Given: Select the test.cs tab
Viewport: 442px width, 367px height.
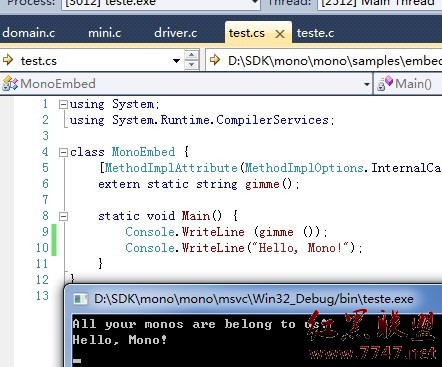Looking at the screenshot, I should pos(247,33).
